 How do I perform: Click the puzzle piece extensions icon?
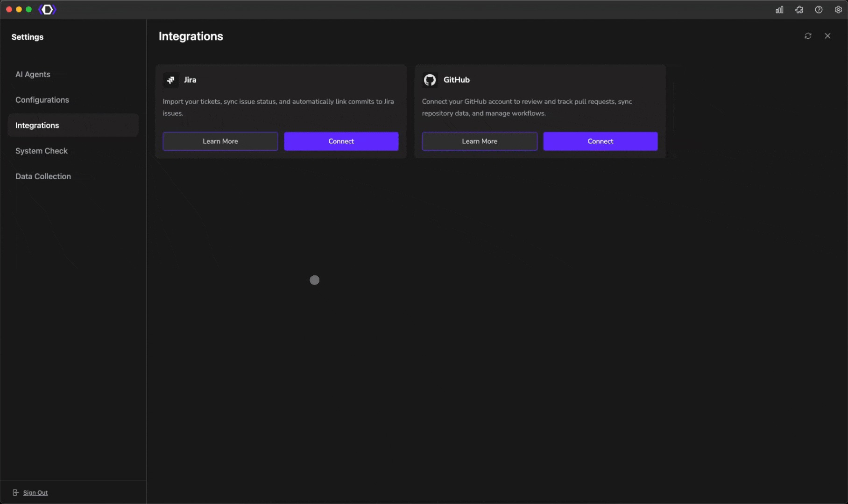point(799,9)
